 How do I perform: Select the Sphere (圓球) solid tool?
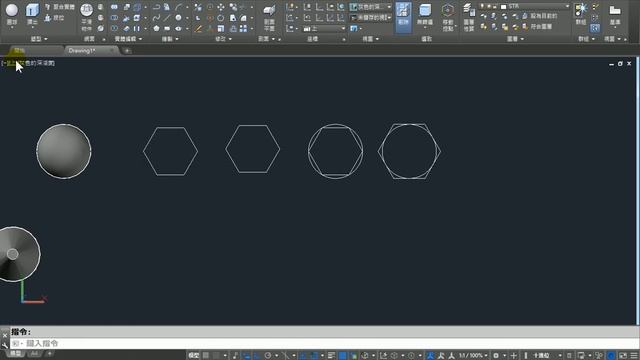[12, 14]
